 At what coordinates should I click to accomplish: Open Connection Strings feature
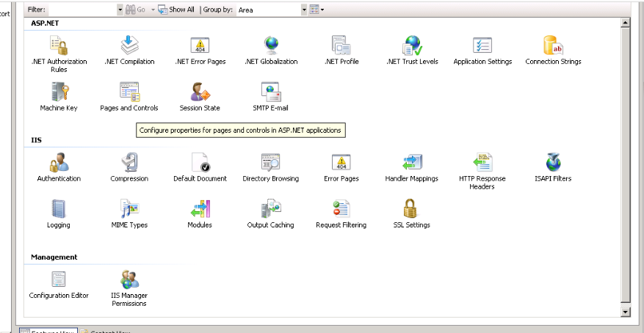click(553, 50)
